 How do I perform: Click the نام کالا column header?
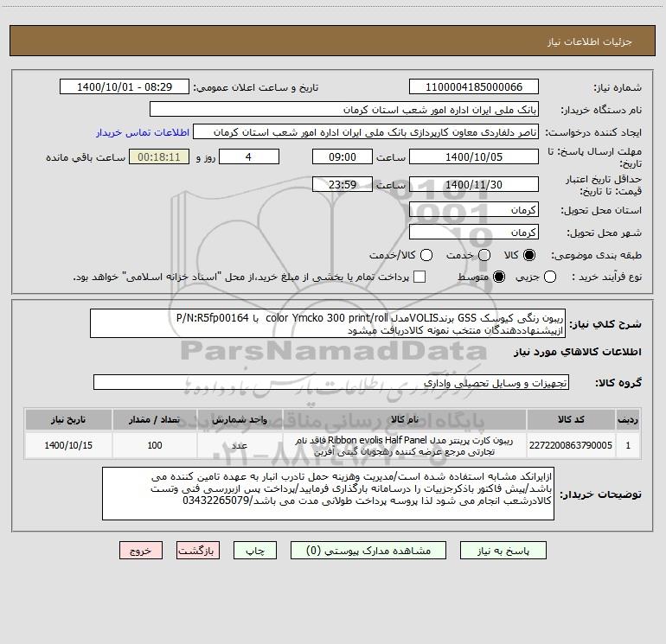coord(405,419)
